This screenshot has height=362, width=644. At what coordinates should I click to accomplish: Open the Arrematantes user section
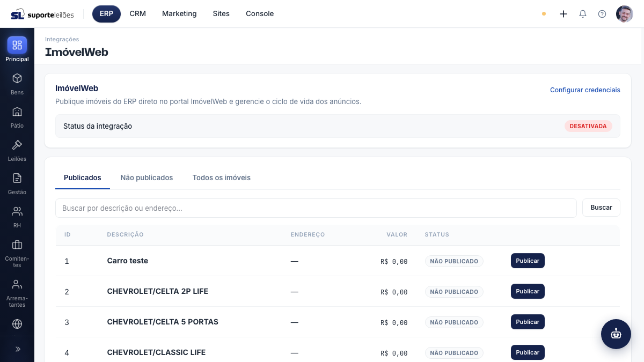[x=17, y=292]
